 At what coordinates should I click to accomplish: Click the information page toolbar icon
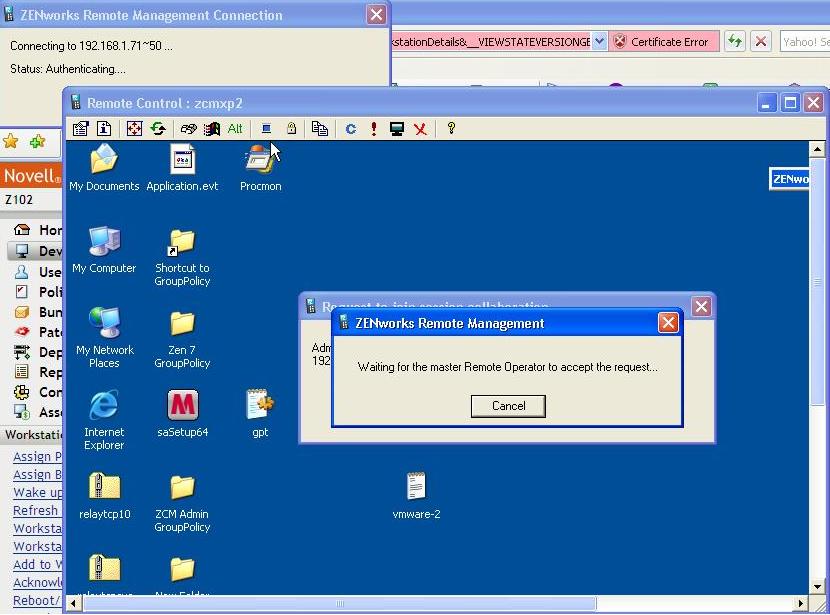click(x=104, y=129)
